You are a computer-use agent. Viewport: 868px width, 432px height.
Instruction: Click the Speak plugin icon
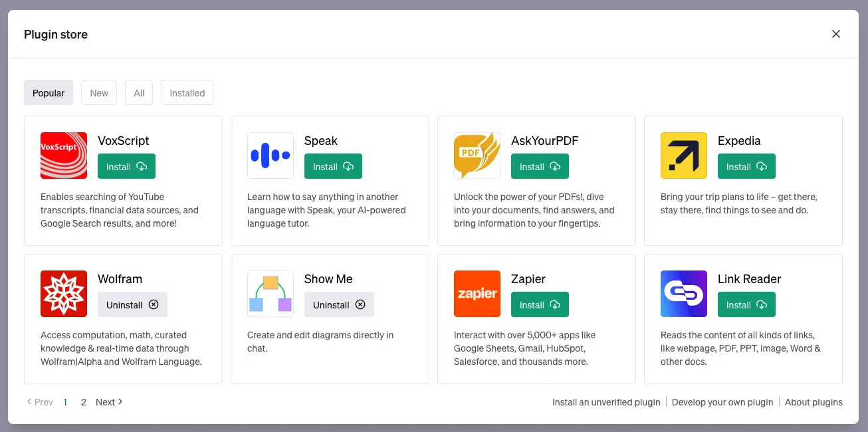270,155
